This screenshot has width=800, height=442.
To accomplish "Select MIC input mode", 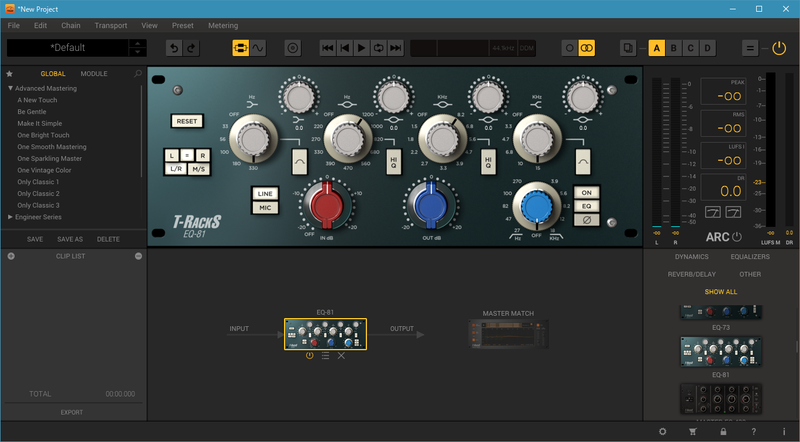I will coord(265,208).
